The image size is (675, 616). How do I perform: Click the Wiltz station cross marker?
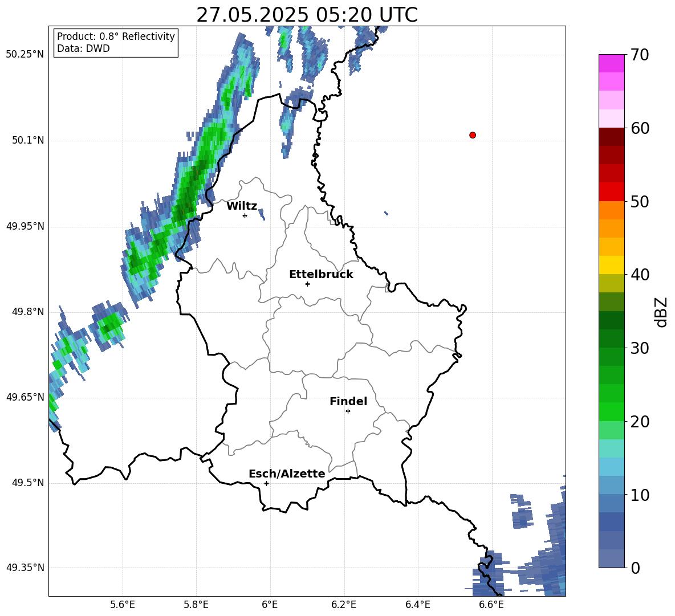pos(245,215)
